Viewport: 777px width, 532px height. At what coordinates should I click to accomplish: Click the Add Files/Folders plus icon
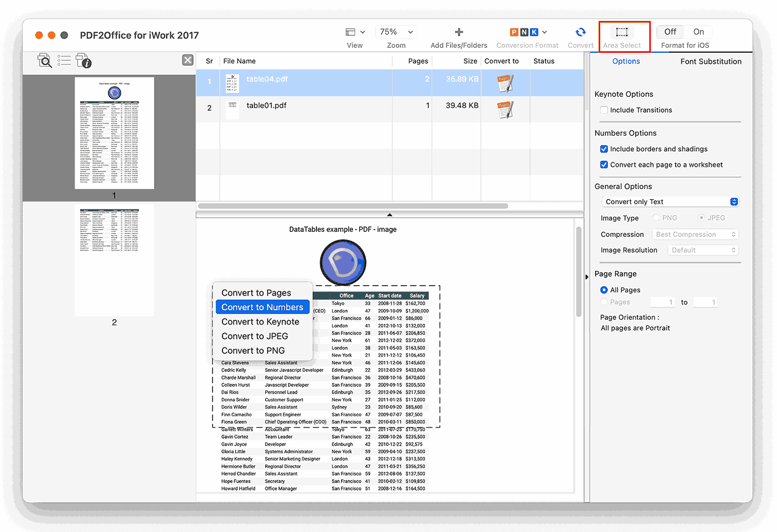coord(459,32)
